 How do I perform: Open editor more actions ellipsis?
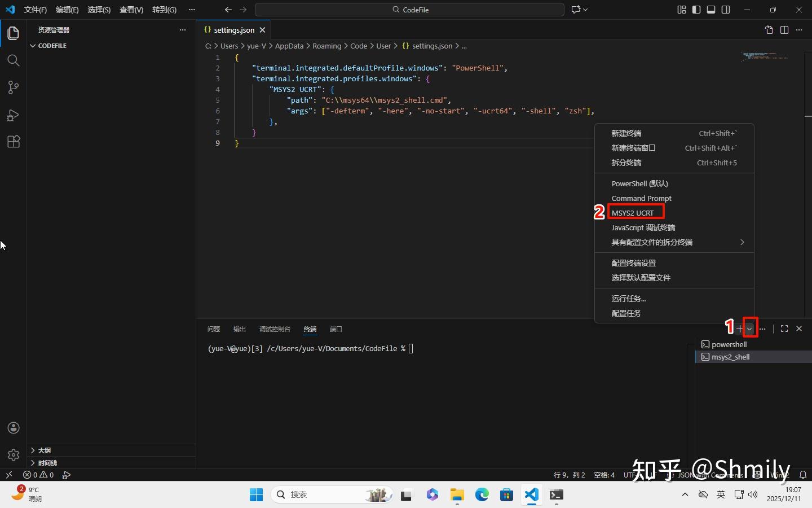[799, 30]
